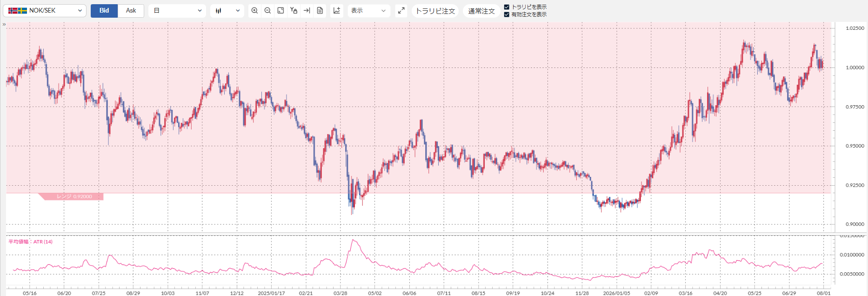Click the fit-to-frame square icon

[280, 11]
